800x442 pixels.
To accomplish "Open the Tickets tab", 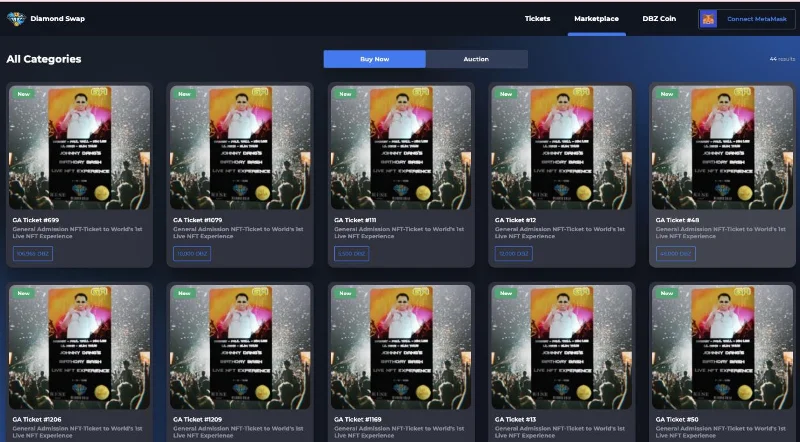I will coord(537,18).
